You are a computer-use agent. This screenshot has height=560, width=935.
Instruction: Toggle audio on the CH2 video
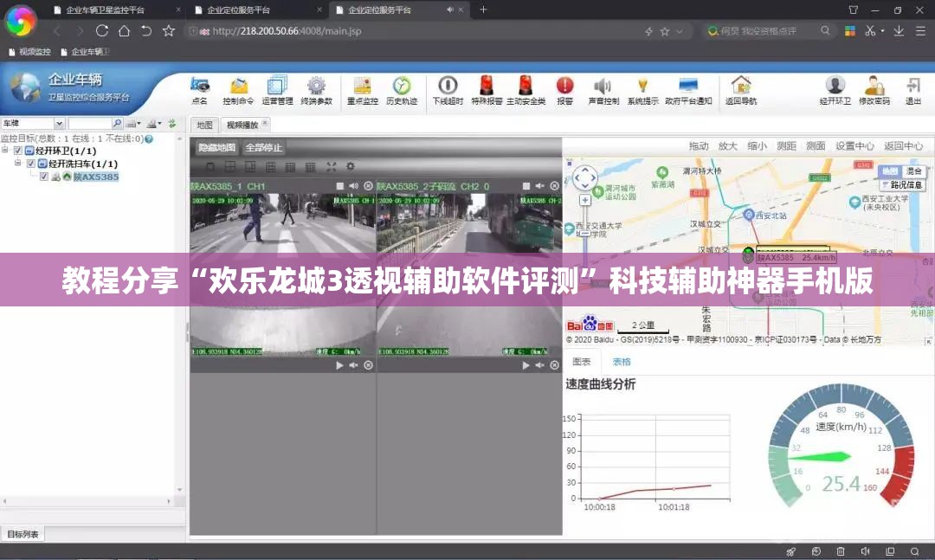539,186
